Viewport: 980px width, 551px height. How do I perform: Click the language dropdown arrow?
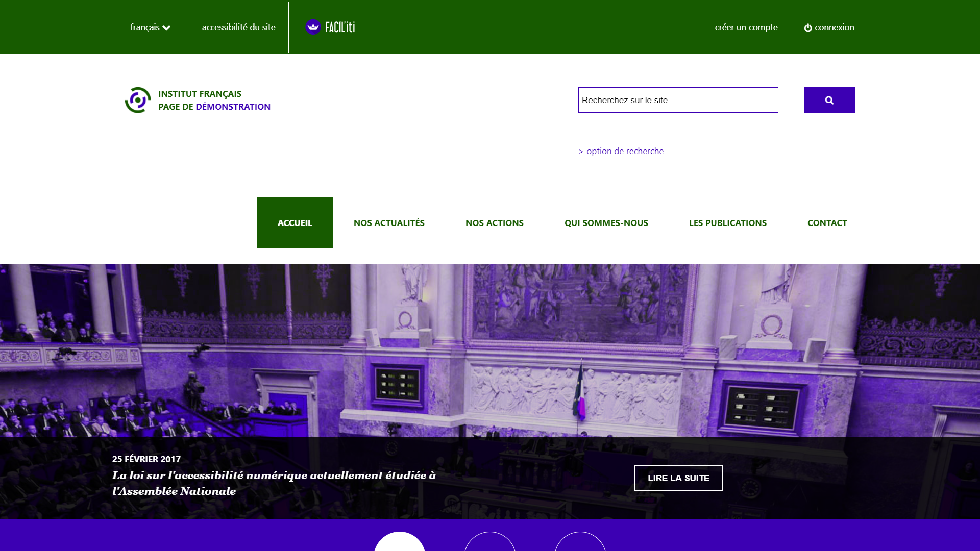[167, 27]
